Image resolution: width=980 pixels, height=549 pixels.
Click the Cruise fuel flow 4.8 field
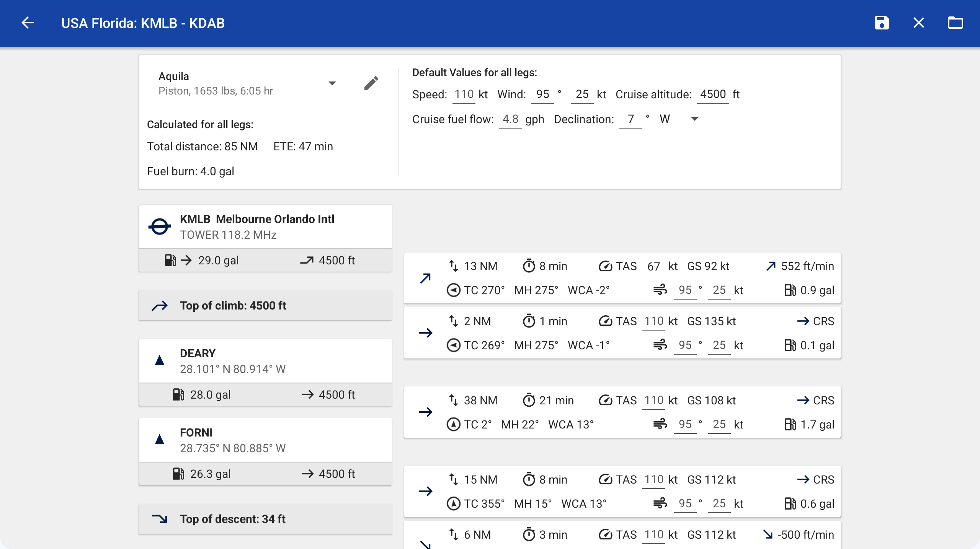click(x=510, y=119)
